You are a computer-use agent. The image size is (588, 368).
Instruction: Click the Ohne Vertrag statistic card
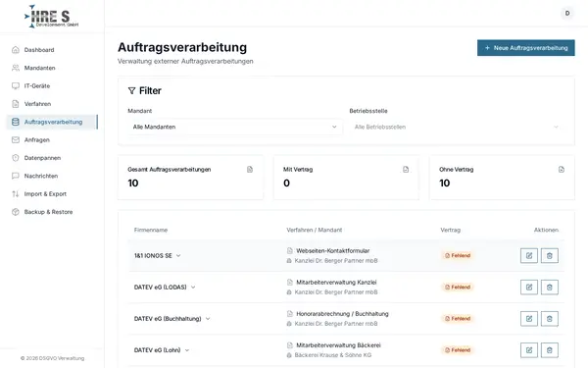click(502, 178)
